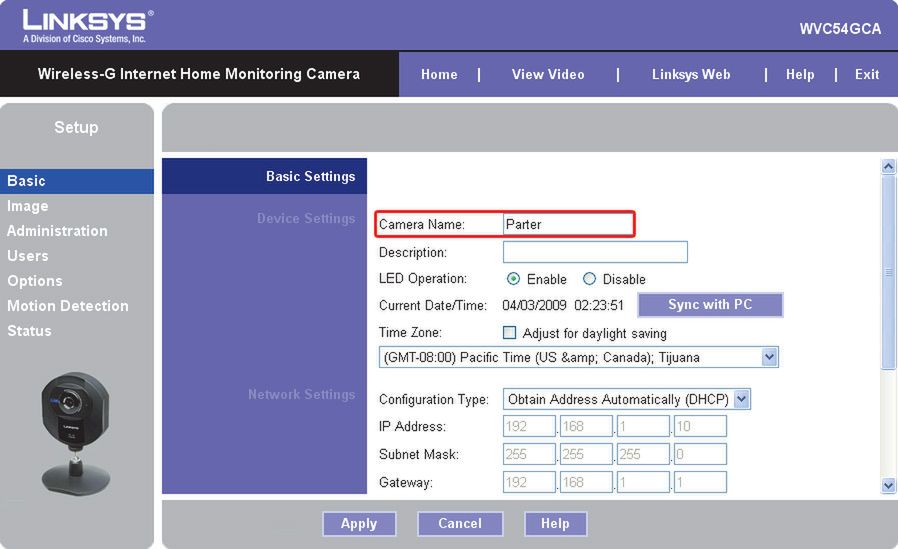Click Subnet Mask last octet 0

(x=700, y=454)
